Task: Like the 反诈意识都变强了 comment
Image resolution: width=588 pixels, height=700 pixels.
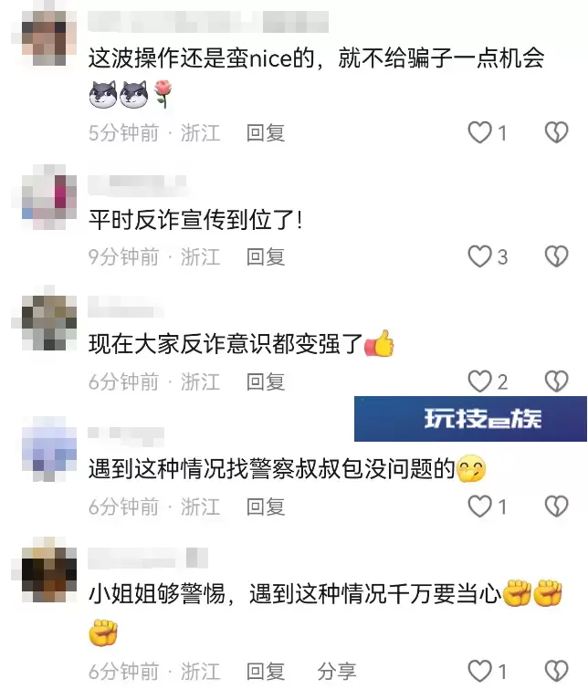Action: [479, 381]
